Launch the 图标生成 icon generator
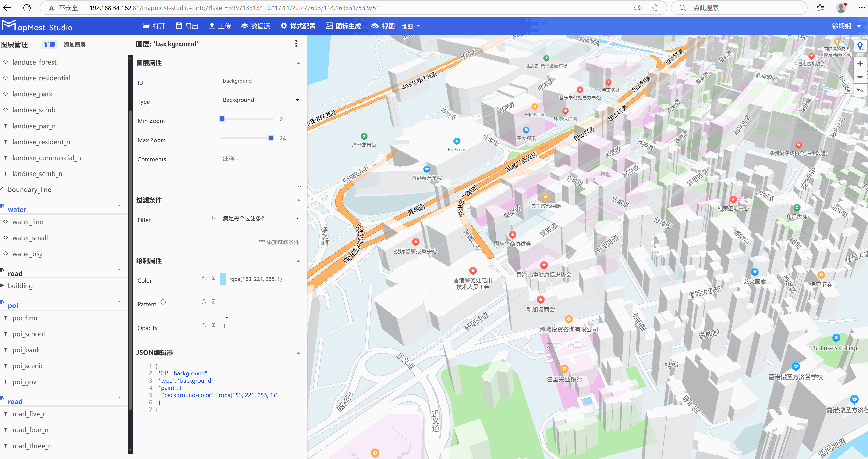This screenshot has height=459, width=868. point(343,26)
